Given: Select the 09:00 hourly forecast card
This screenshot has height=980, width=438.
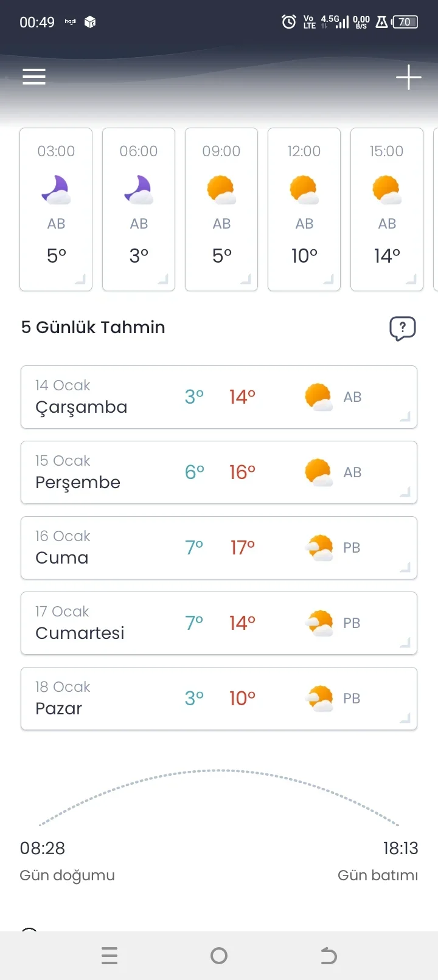Looking at the screenshot, I should pyautogui.click(x=221, y=209).
